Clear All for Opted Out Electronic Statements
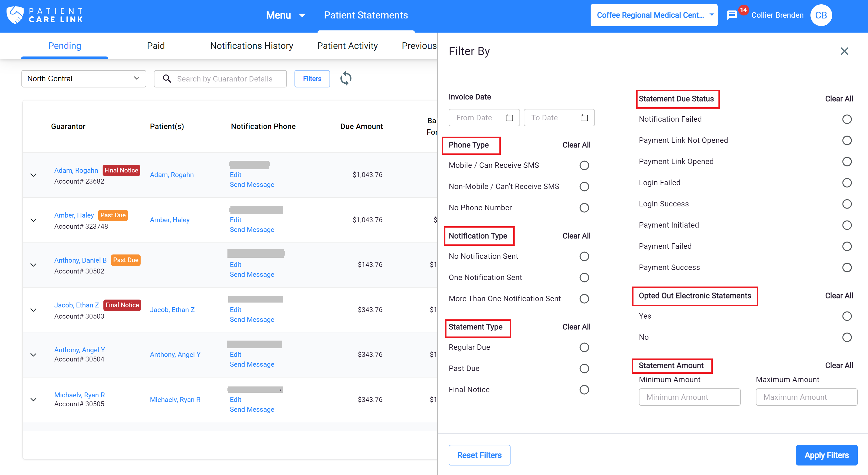This screenshot has width=868, height=475. (x=839, y=296)
